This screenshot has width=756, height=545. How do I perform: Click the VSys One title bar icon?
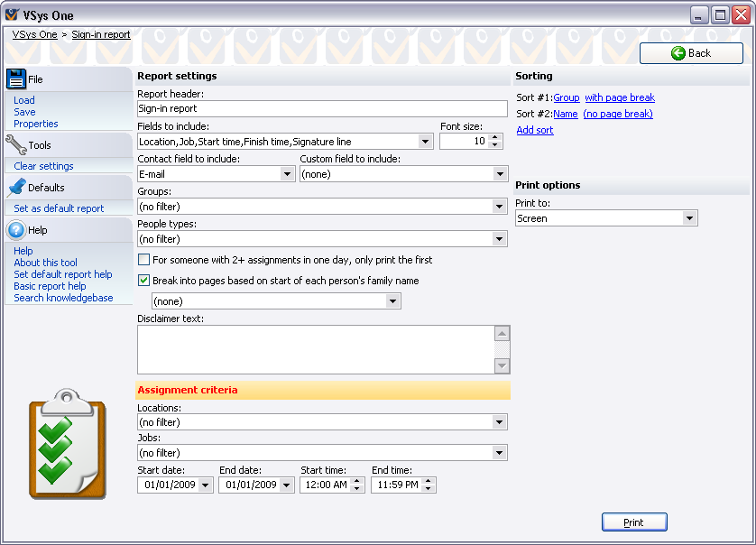click(x=12, y=15)
